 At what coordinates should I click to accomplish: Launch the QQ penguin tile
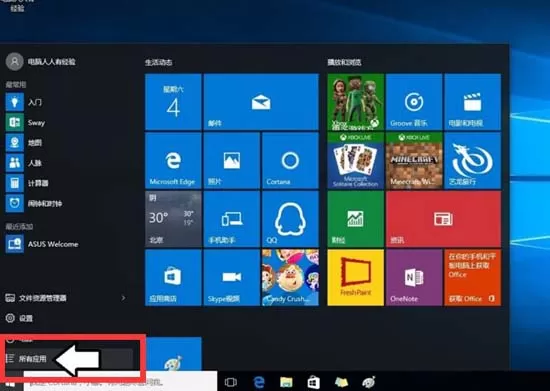point(290,219)
